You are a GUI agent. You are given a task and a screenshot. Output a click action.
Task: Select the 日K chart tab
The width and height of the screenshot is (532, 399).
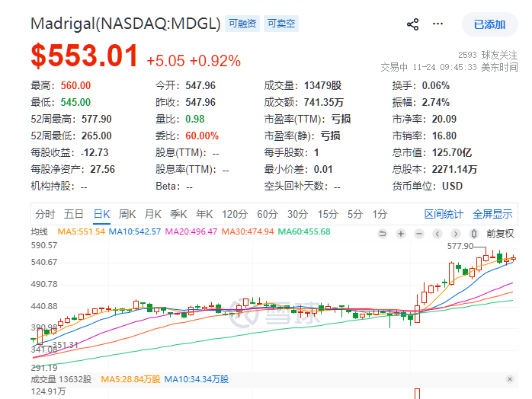coord(102,214)
